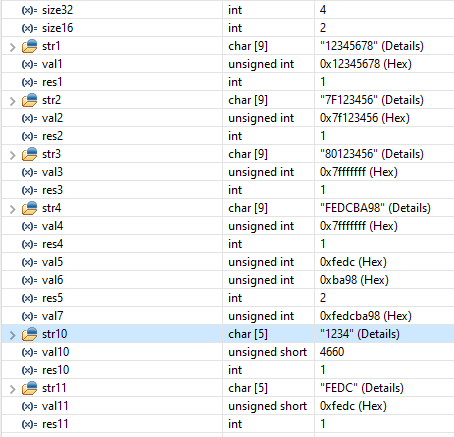Click the value 4 of size32
This screenshot has height=437, width=454.
323,10
